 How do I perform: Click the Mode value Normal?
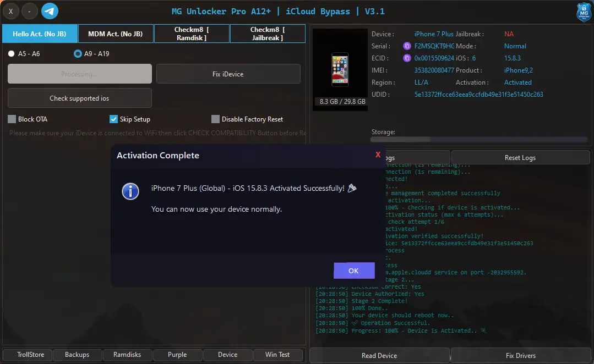[515, 46]
